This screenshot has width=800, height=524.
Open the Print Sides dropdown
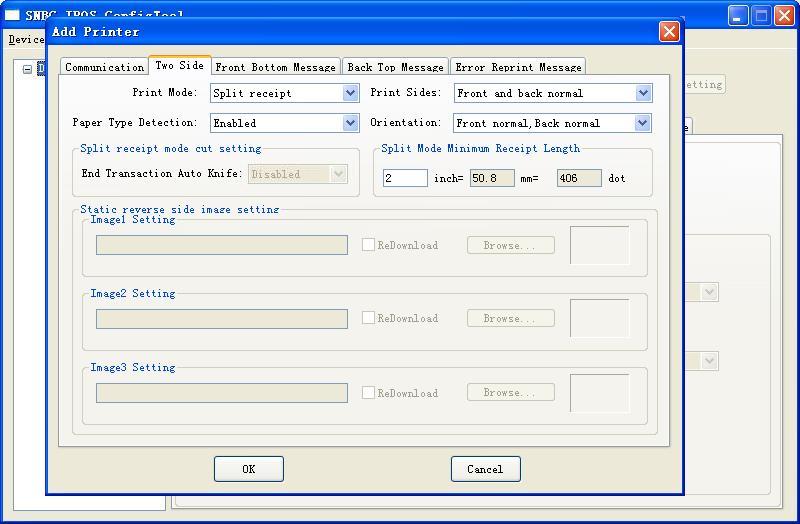[553, 93]
